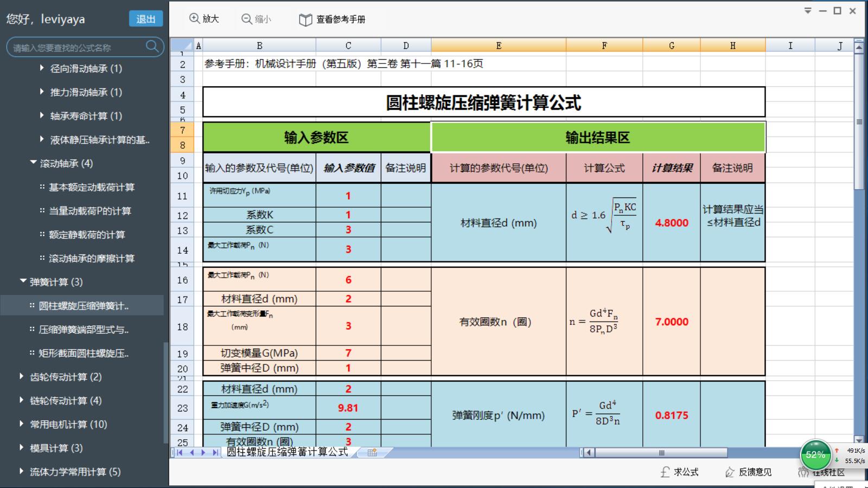Go to last sheet tab arrow
The height and width of the screenshot is (488, 868).
(x=215, y=452)
